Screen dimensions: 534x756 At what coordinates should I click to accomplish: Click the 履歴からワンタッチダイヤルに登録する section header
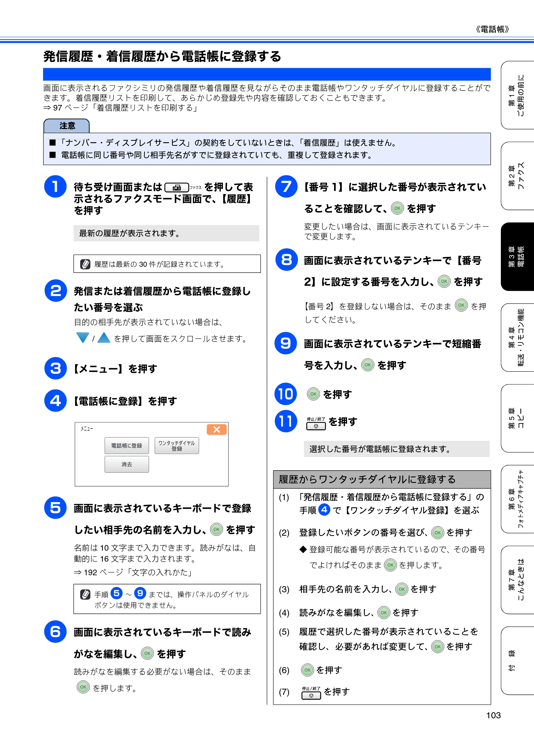tap(382, 479)
